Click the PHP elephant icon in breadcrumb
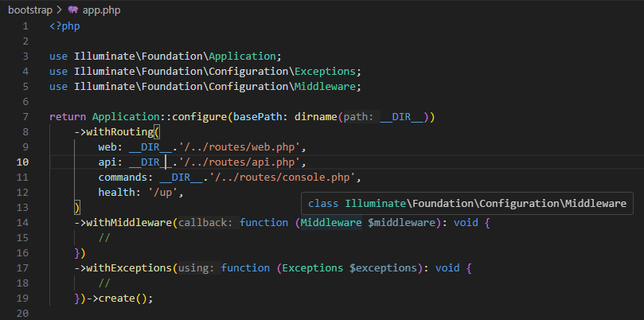The height and width of the screenshot is (320, 644). 73,11
